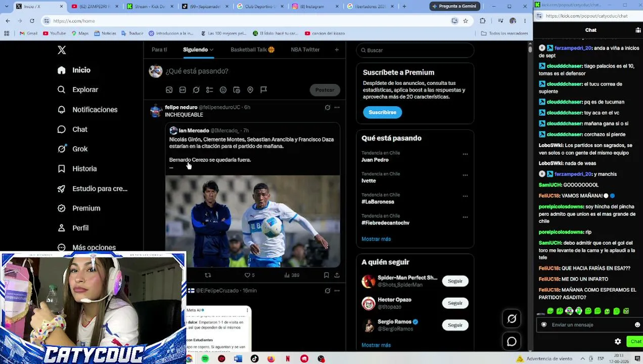Switch to the Basketball Talk tab

point(252,50)
